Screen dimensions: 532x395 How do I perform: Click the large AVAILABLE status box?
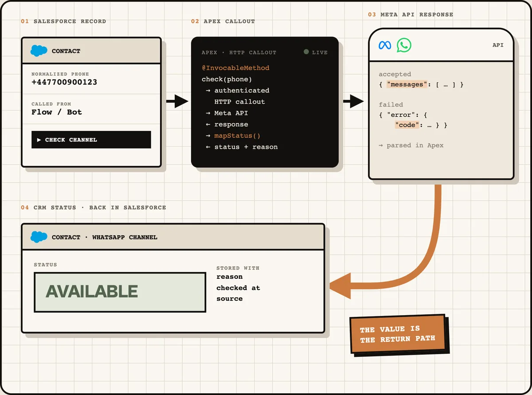point(120,292)
